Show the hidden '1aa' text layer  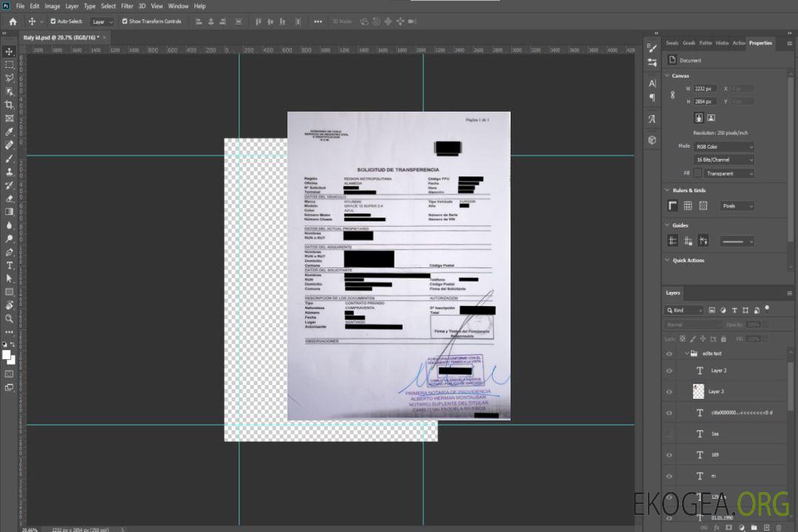[669, 434]
